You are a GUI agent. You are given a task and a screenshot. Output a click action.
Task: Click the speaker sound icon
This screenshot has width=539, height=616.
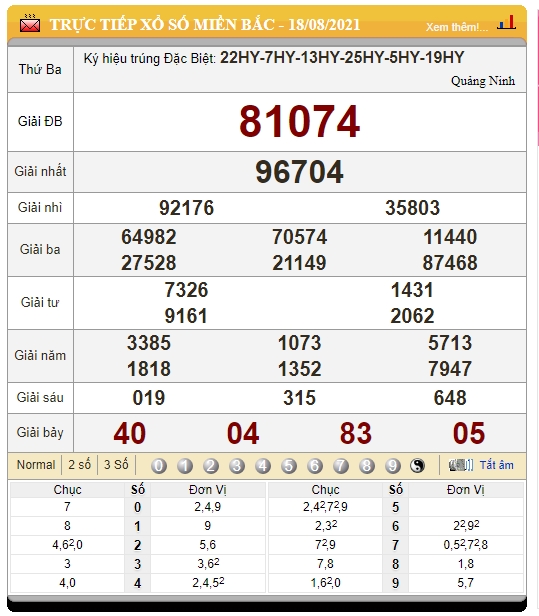(x=461, y=465)
